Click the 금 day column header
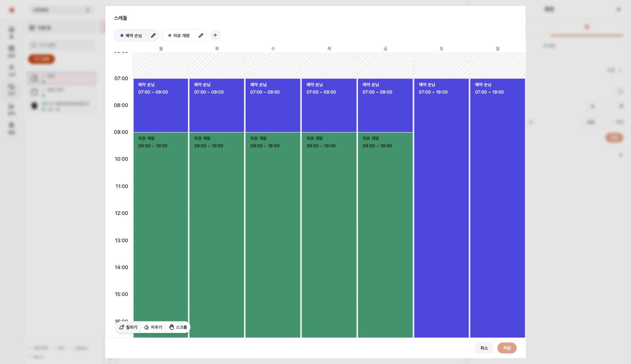The image size is (631, 364). (x=385, y=49)
